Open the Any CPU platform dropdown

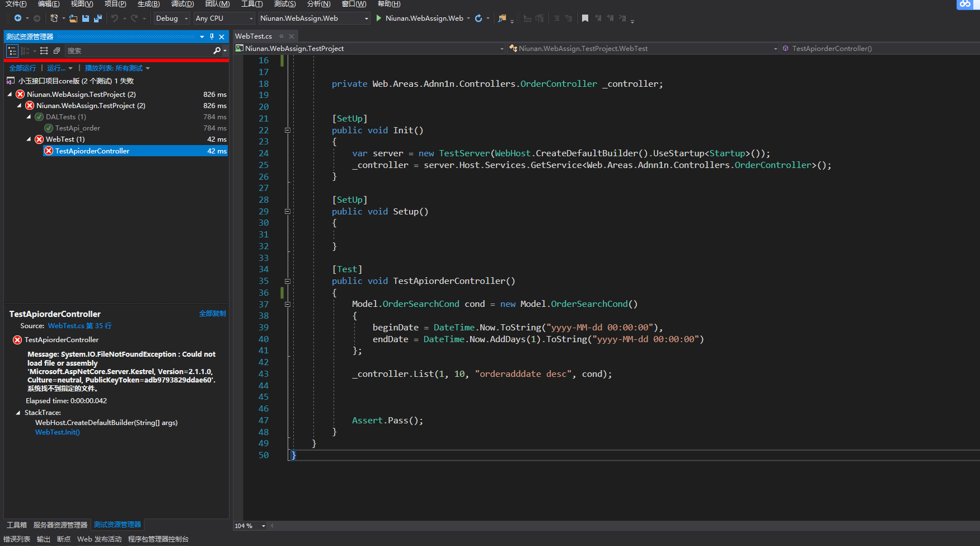click(x=224, y=18)
